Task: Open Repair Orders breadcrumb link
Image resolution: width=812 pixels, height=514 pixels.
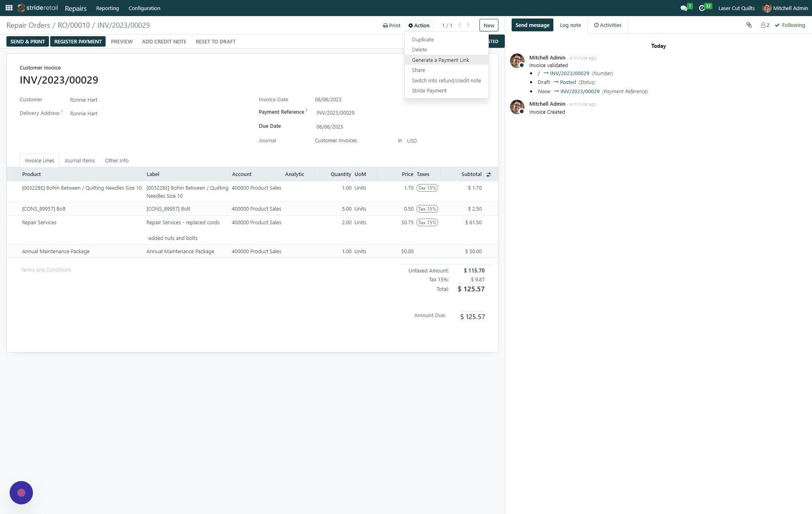Action: [x=28, y=25]
